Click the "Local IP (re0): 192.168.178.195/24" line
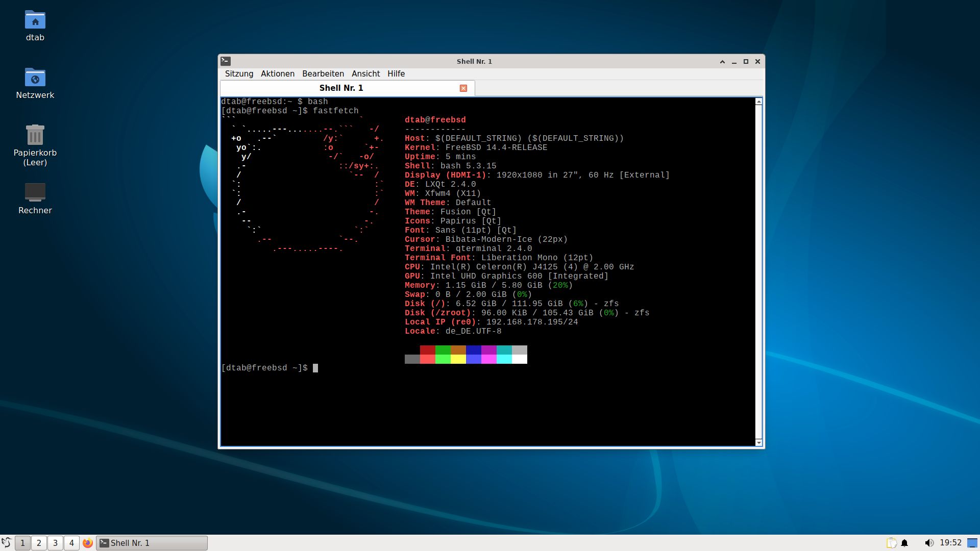 (492, 322)
